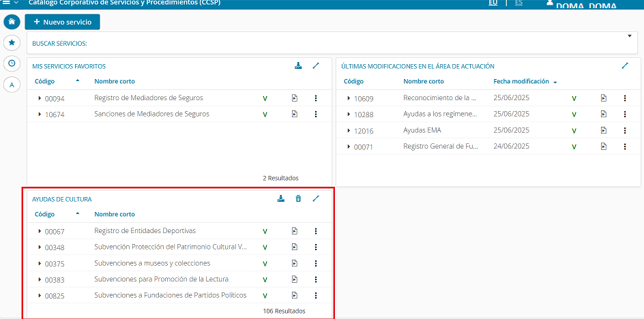Click the Buscar Servicios search bar

(x=332, y=43)
